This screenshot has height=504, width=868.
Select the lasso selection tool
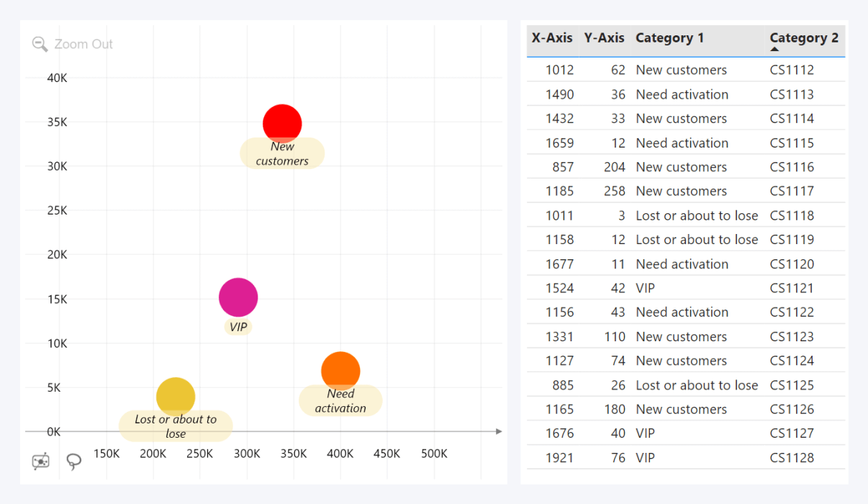point(73,461)
